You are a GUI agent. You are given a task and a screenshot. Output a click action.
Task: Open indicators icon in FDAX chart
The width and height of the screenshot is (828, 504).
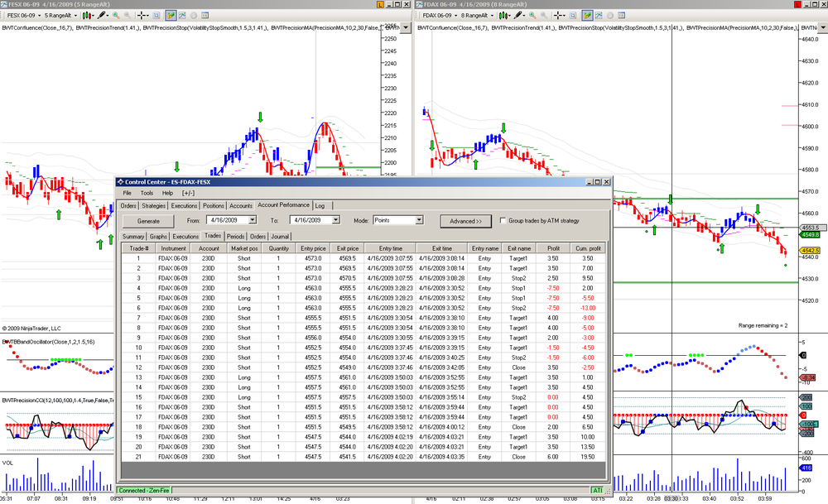click(599, 15)
